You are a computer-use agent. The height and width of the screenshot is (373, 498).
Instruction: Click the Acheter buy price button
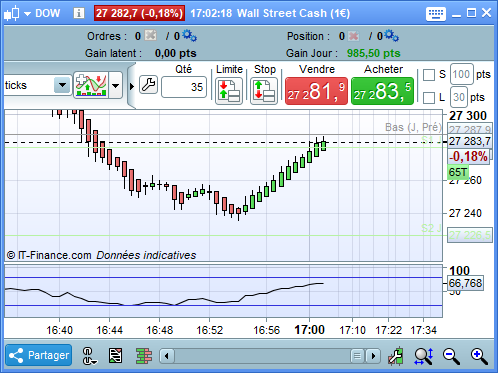(x=382, y=91)
